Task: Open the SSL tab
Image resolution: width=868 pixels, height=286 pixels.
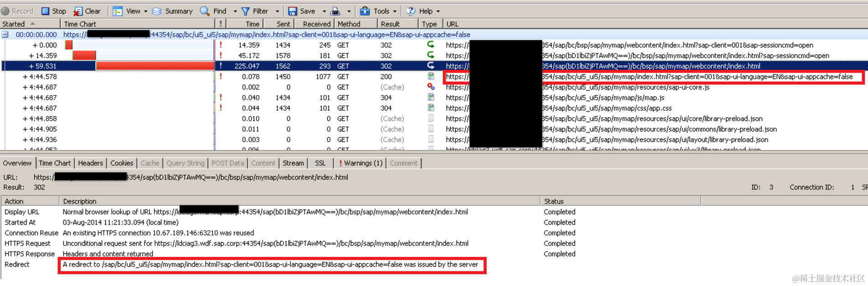Action: [x=320, y=163]
